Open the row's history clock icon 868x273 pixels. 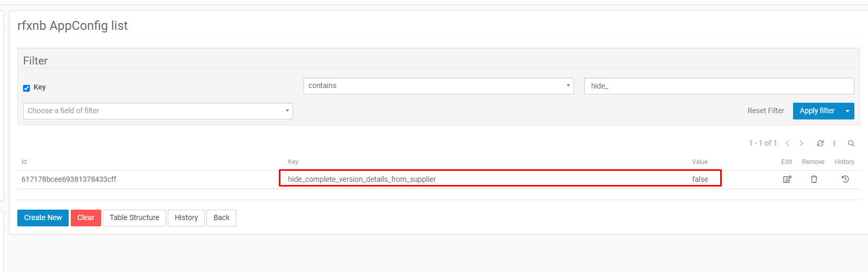(845, 179)
